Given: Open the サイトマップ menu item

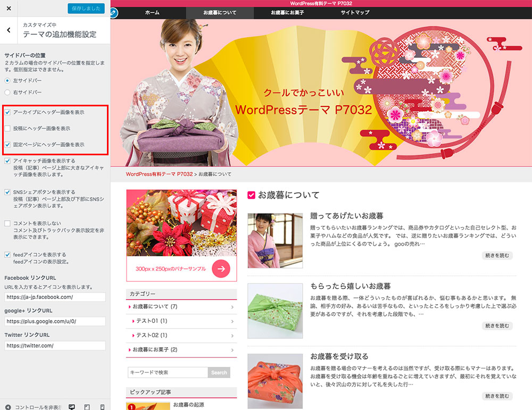Looking at the screenshot, I should 355,13.
